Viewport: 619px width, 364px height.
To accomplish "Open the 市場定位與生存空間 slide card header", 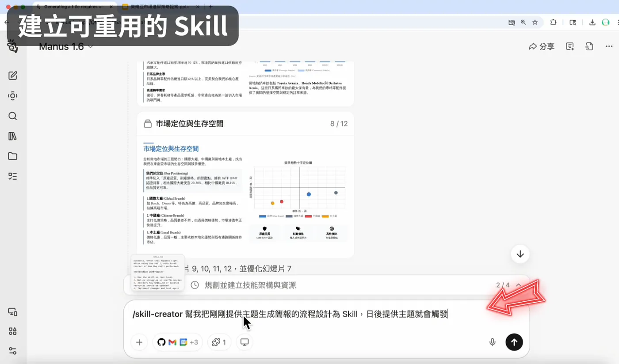I will pyautogui.click(x=245, y=124).
